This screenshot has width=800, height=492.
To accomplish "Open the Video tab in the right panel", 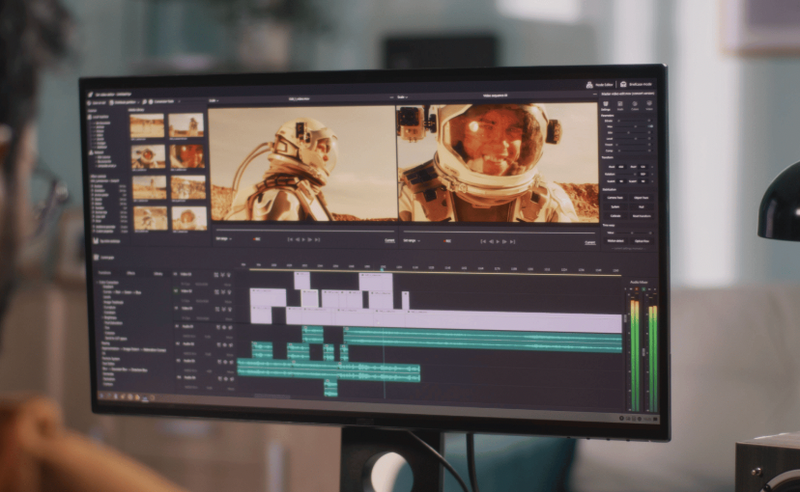I will (649, 105).
